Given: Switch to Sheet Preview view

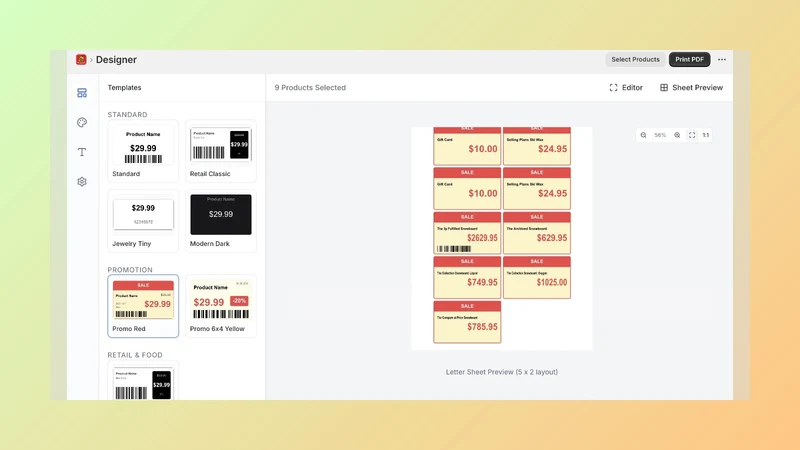Looking at the screenshot, I should pos(691,88).
